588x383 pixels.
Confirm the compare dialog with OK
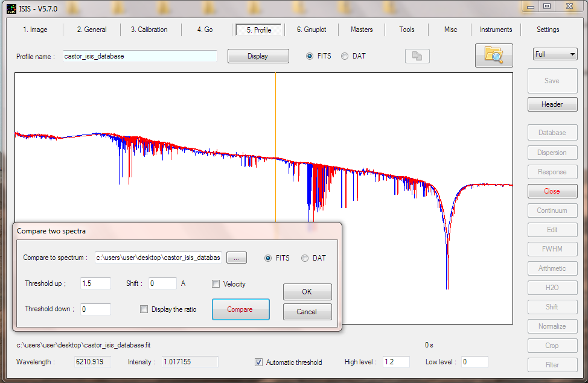pyautogui.click(x=307, y=291)
